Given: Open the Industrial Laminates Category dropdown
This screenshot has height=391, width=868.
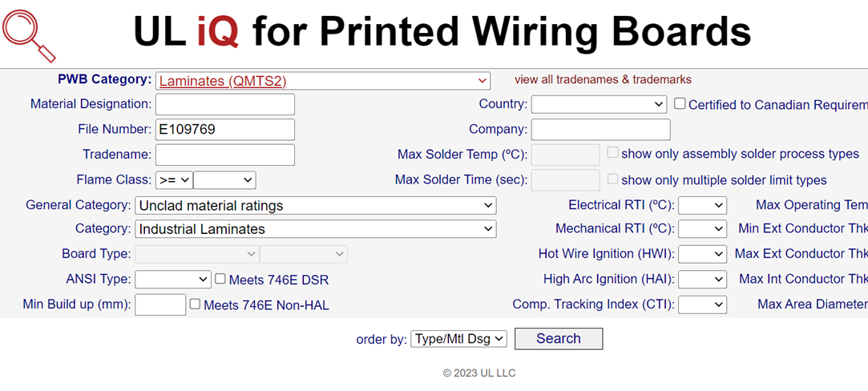Looking at the screenshot, I should [315, 229].
